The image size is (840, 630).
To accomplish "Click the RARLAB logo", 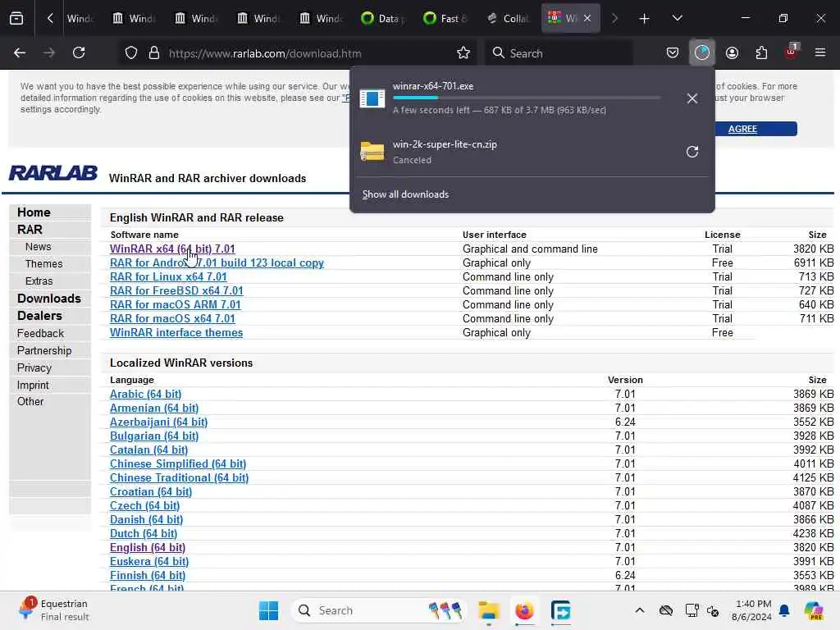I will click(x=53, y=173).
